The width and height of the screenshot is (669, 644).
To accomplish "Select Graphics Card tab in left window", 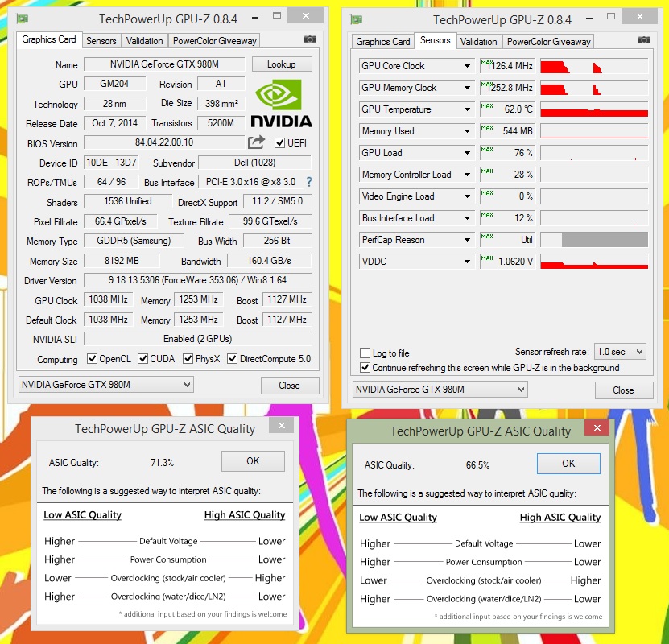I will [x=49, y=39].
